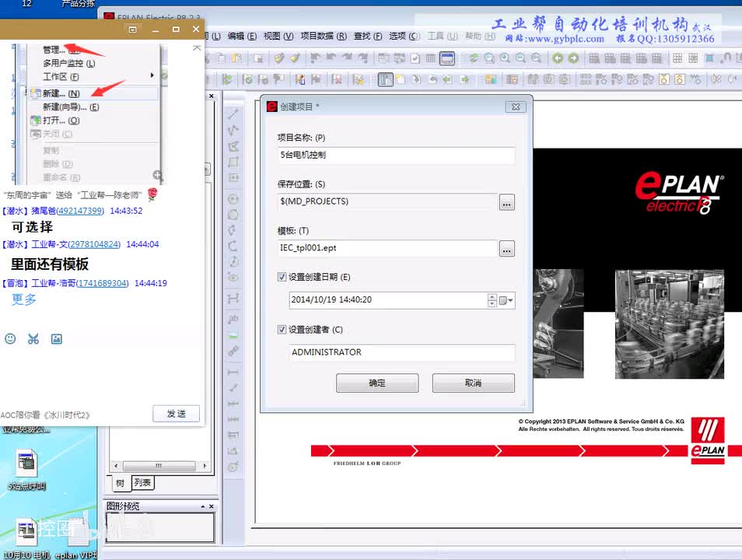Open the emoji picker in chat
The height and width of the screenshot is (560, 742).
[x=10, y=339]
